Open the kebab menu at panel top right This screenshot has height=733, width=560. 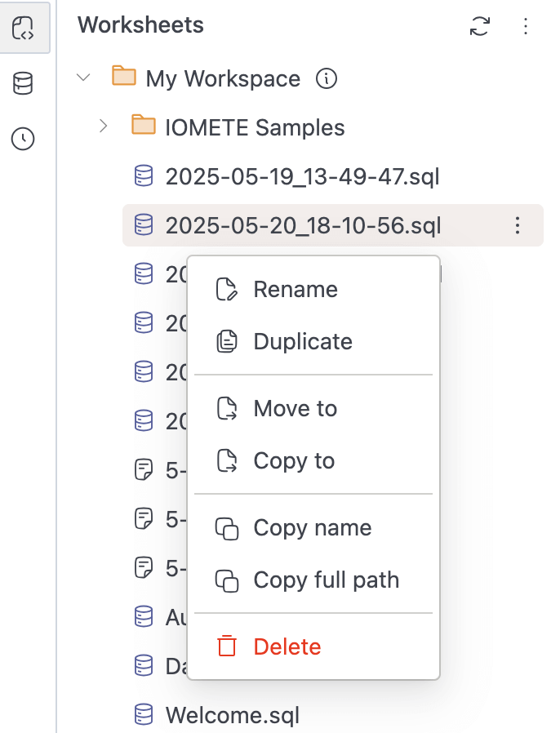pos(526,26)
